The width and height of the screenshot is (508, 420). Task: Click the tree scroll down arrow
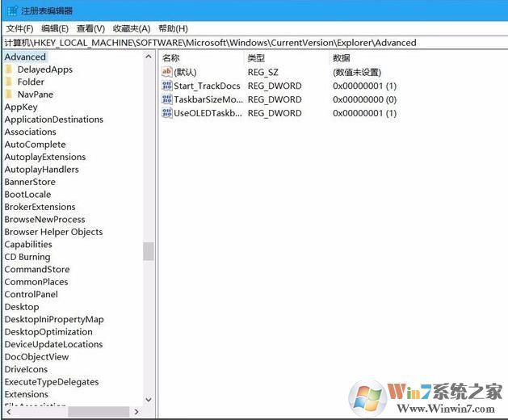[x=149, y=400]
